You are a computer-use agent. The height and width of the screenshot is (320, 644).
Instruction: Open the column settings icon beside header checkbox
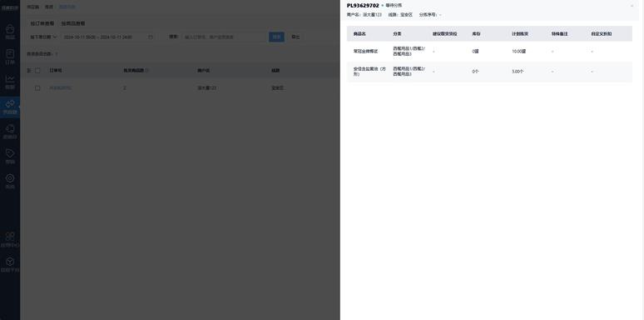(x=29, y=70)
